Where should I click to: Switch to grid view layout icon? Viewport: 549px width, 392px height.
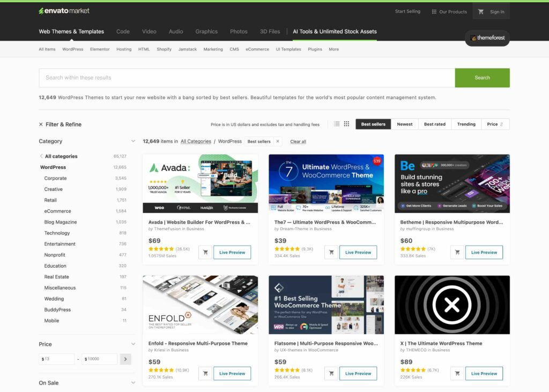346,124
